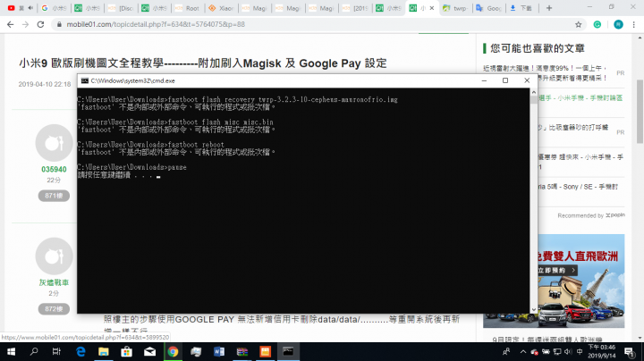Click the 872樓 floor badge

(54, 309)
